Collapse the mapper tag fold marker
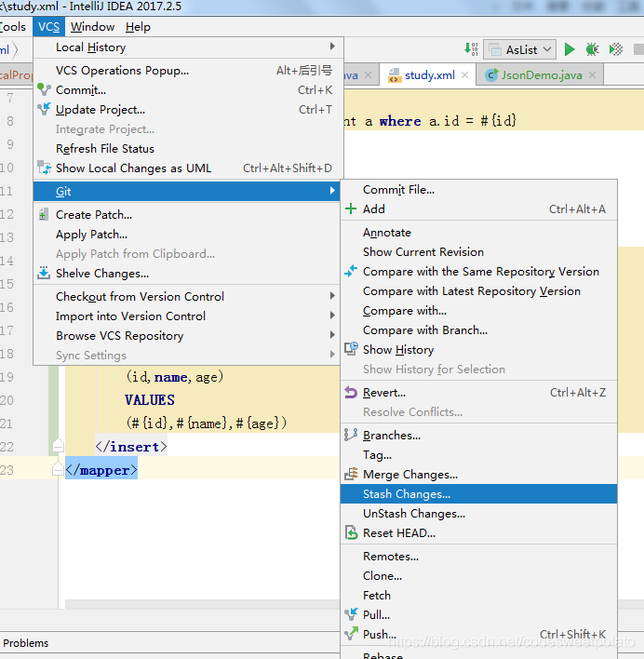644x659 pixels. pyautogui.click(x=58, y=469)
